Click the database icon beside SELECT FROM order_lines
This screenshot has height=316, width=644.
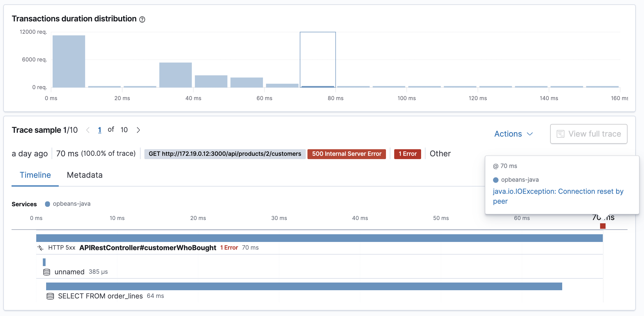click(x=50, y=296)
